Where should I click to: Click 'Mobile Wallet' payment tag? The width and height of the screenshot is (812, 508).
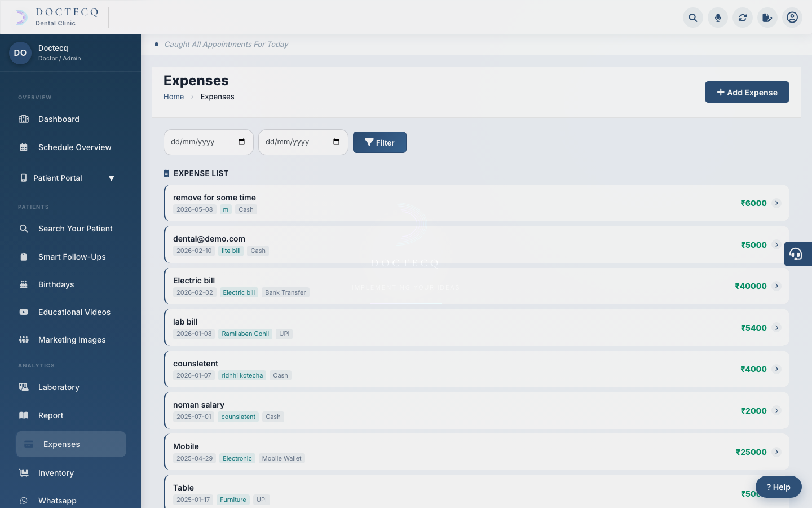point(281,458)
